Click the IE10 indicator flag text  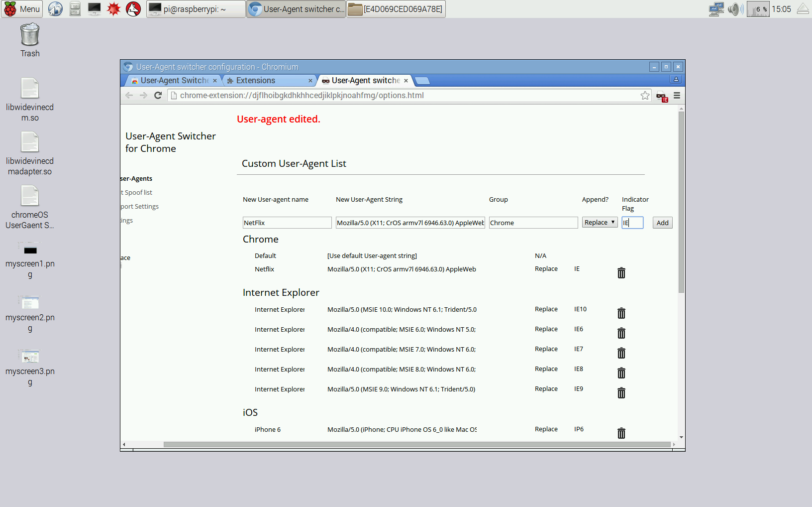pos(580,309)
